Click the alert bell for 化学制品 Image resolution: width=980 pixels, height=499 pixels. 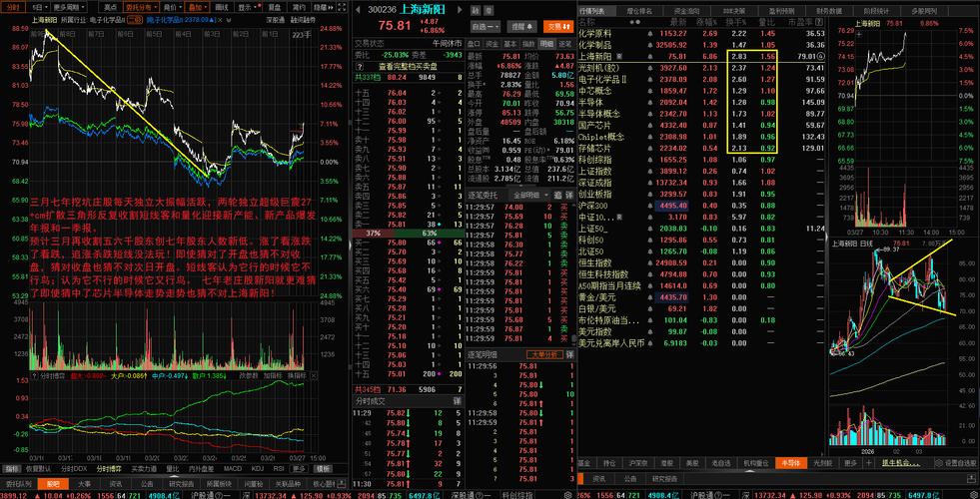(650, 45)
